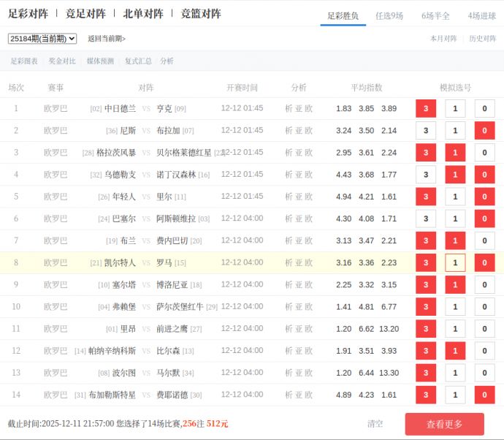Click the 查看更多 button
This screenshot has width=504, height=440.
[x=444, y=424]
